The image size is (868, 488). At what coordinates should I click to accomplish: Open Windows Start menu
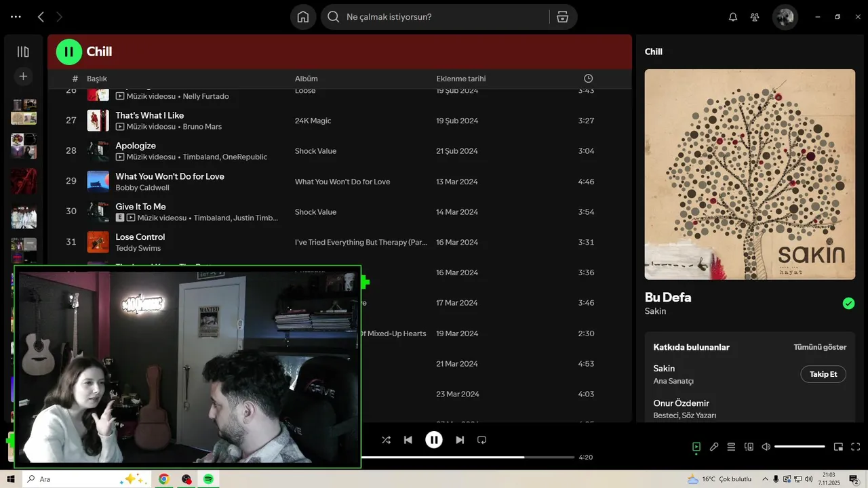pos(11,479)
